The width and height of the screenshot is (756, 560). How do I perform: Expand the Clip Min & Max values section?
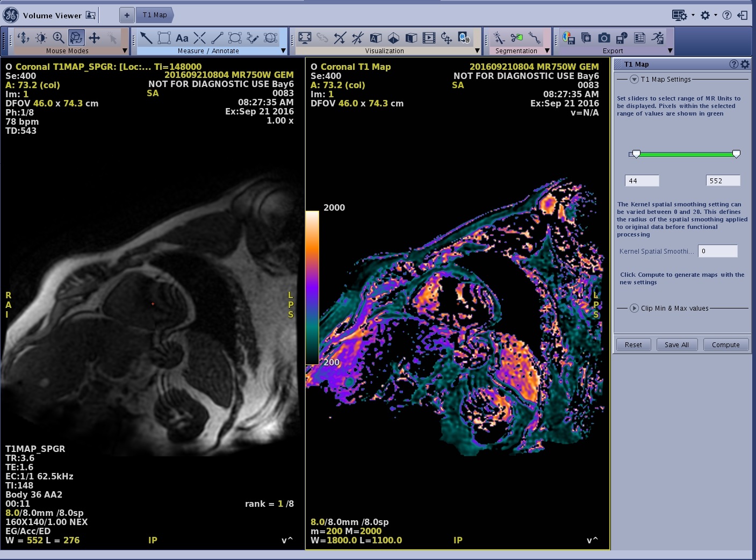[x=634, y=308]
